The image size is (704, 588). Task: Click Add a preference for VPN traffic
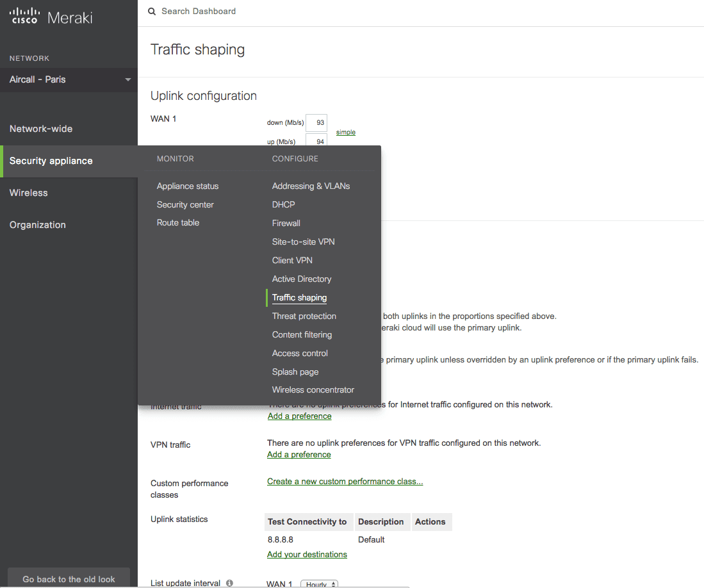[299, 454]
